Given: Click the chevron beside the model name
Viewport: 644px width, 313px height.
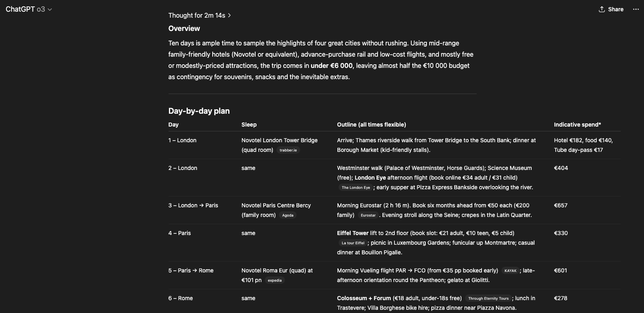Looking at the screenshot, I should pyautogui.click(x=50, y=10).
